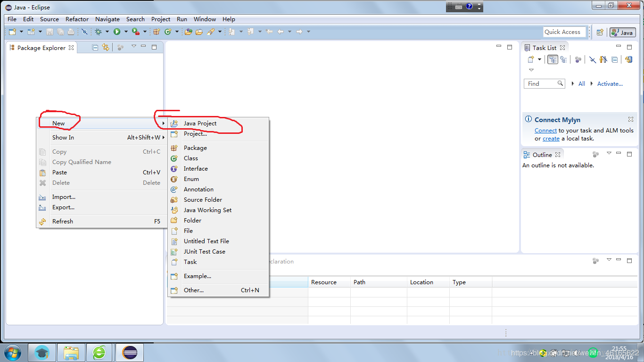The image size is (644, 362).
Task: Click inside the Quick Access field
Action: (x=564, y=32)
